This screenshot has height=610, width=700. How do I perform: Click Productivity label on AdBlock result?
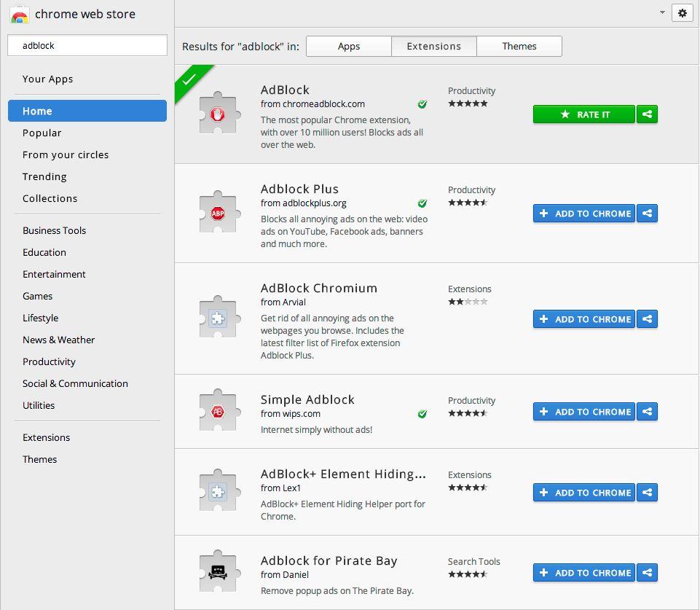pyautogui.click(x=471, y=91)
